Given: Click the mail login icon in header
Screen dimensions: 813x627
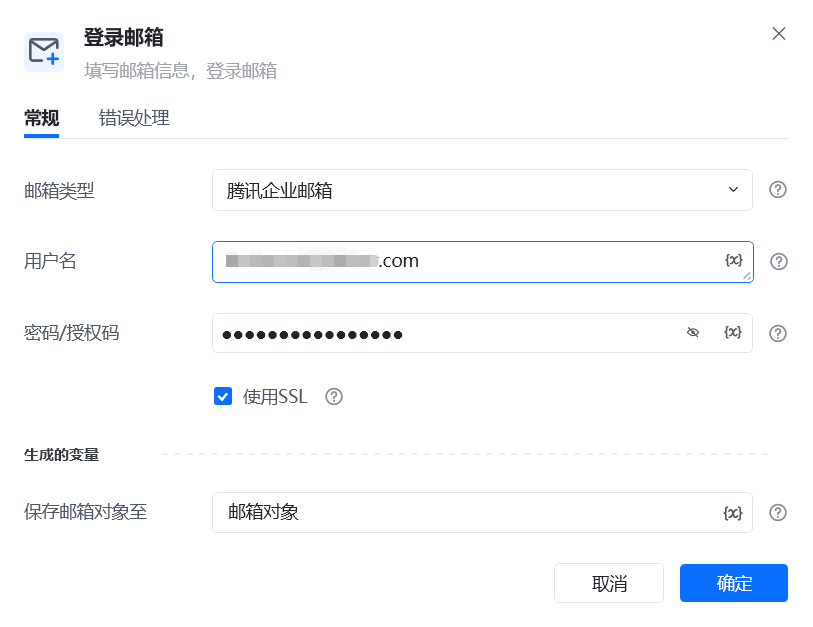Looking at the screenshot, I should click(x=44, y=52).
